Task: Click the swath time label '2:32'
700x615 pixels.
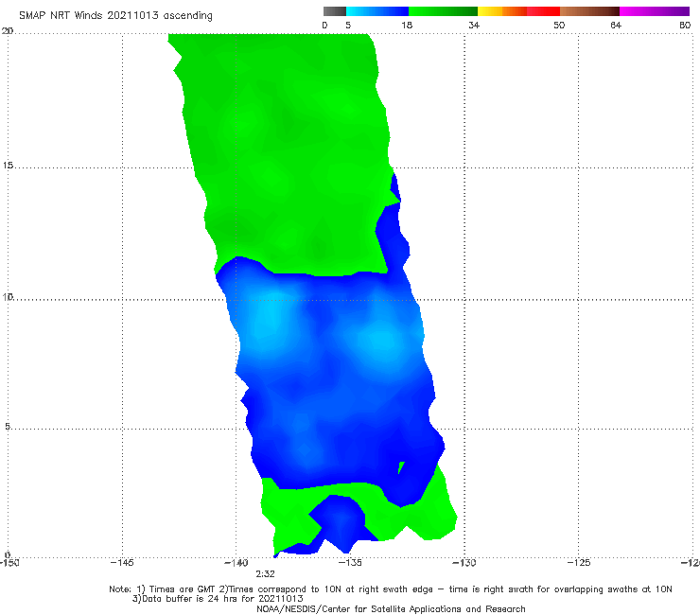Action: click(x=265, y=574)
